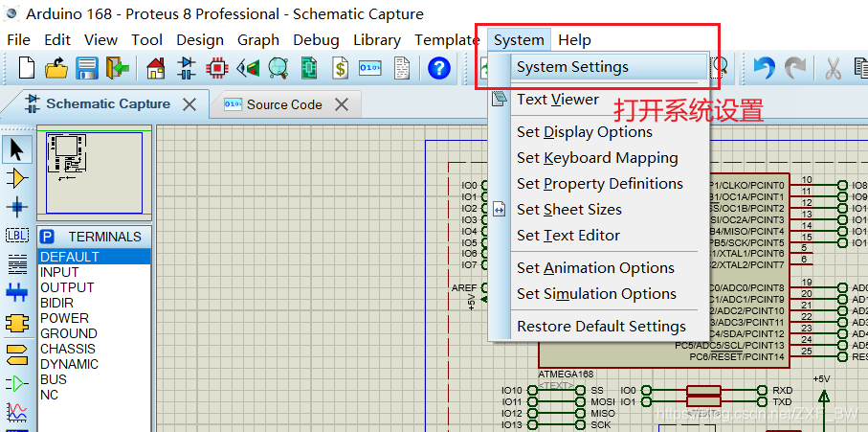The height and width of the screenshot is (432, 868).
Task: Open the Schematic Capture toolbar icon
Action: coord(187,68)
